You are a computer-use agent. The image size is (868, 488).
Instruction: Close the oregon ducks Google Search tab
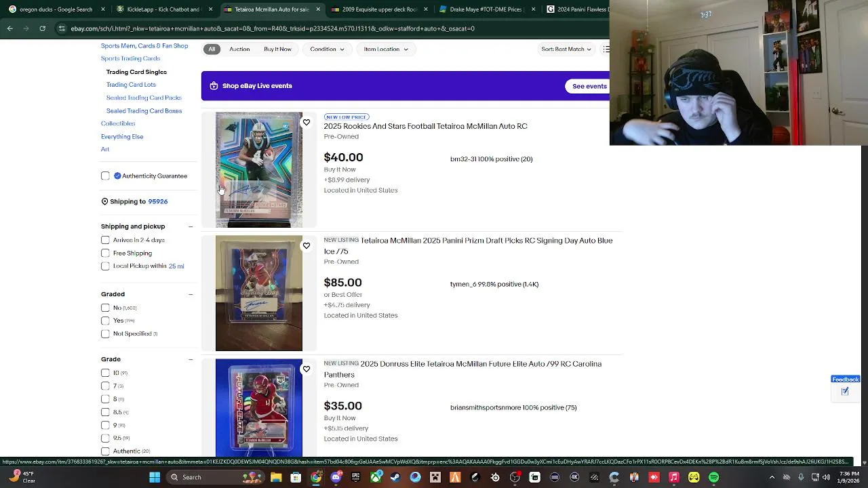103,9
